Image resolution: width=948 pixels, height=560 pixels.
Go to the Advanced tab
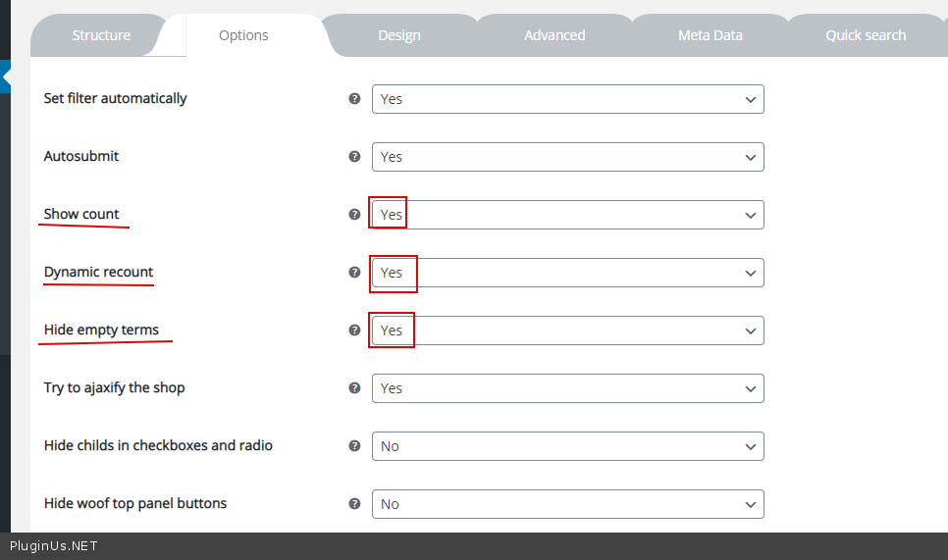pyautogui.click(x=554, y=35)
